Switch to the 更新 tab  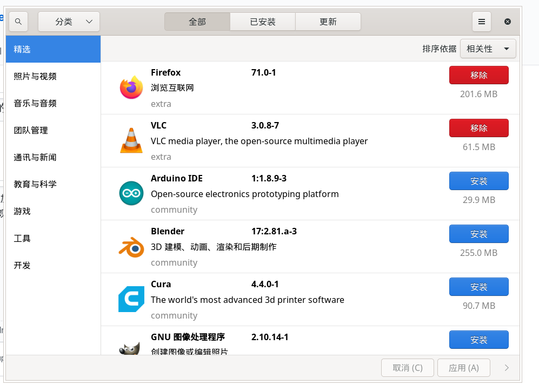tap(328, 22)
